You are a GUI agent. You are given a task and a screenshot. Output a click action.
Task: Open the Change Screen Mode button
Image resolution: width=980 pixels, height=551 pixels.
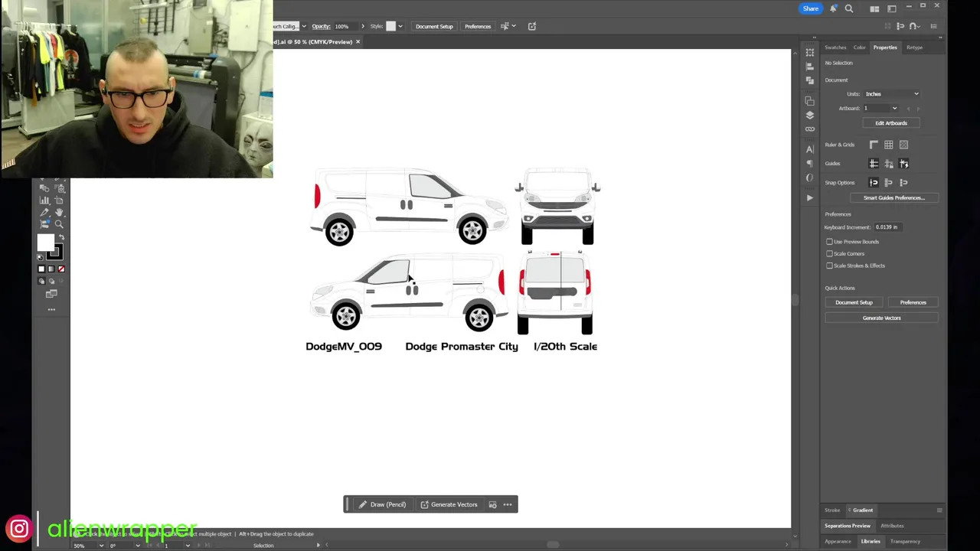pyautogui.click(x=51, y=294)
